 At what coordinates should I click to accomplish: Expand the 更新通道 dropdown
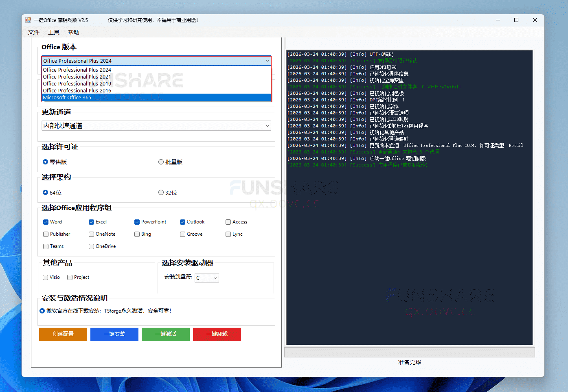(x=156, y=126)
